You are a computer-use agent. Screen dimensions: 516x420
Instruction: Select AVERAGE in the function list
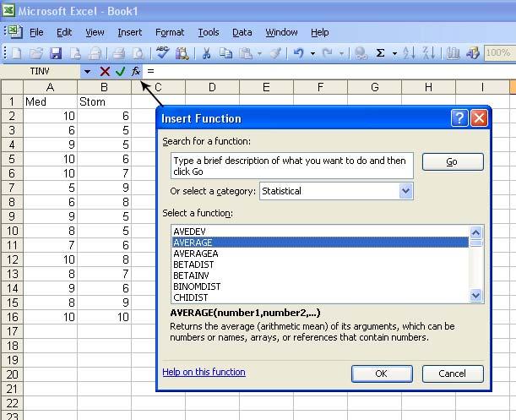coord(320,243)
